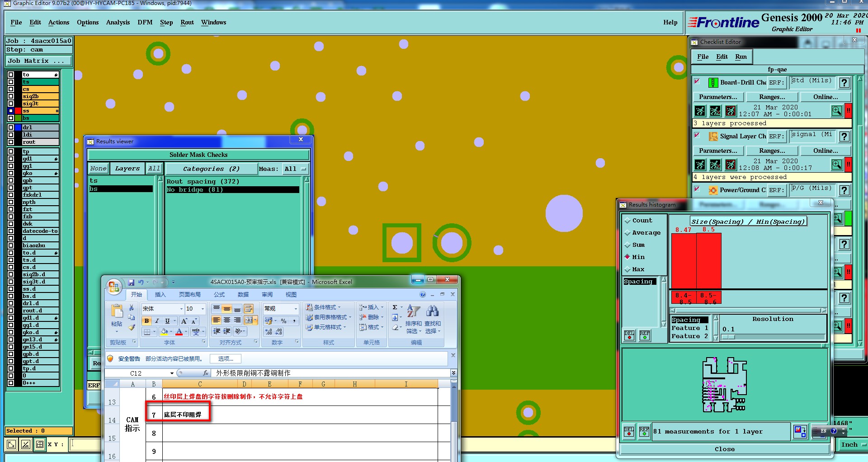Click the REF icon below Spacing list
Screen dimensions: 868x462
pos(645,335)
